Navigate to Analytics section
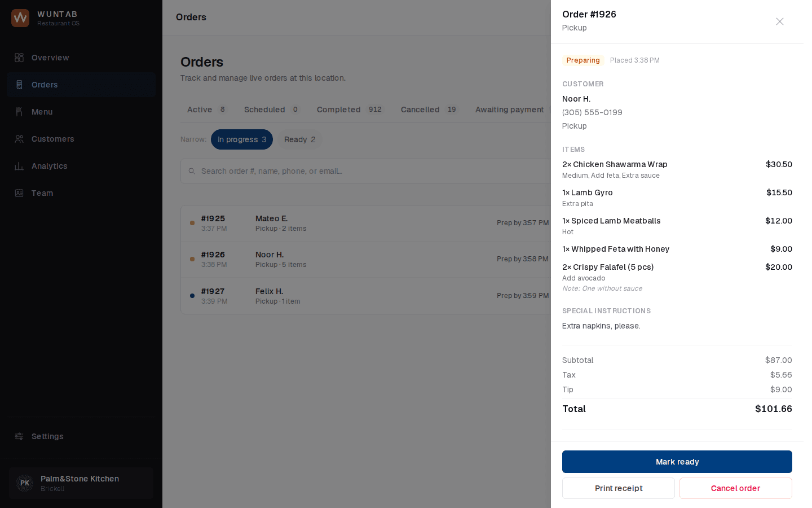Screen dimensions: 812x508 (81, 166)
